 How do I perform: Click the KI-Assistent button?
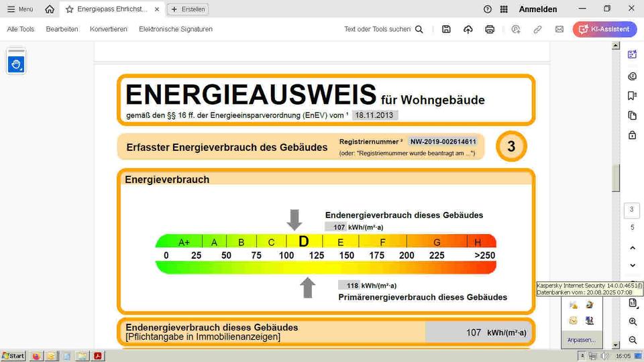point(604,29)
